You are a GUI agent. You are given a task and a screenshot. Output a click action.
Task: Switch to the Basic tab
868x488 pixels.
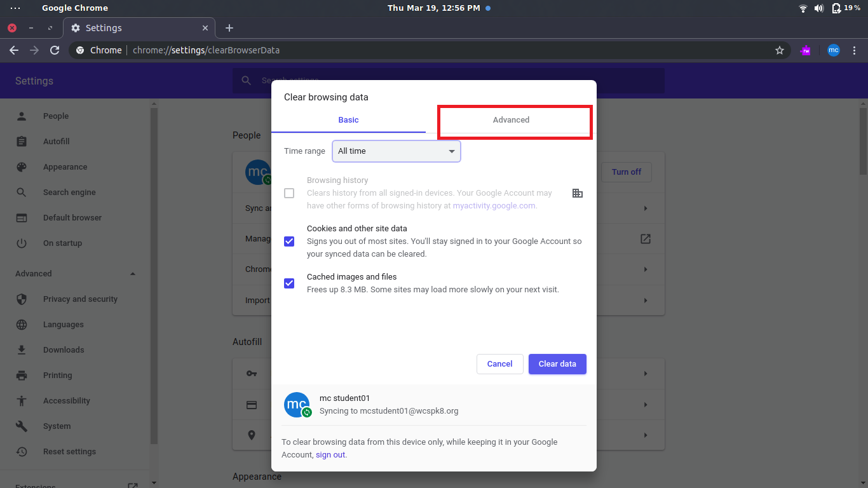click(348, 119)
